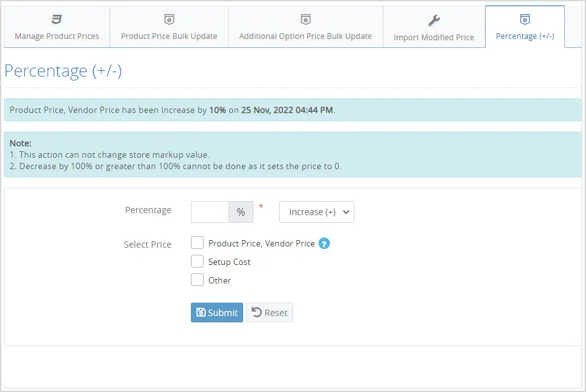The image size is (586, 392).
Task: Click the 'Percentage' field label
Action: 148,211
